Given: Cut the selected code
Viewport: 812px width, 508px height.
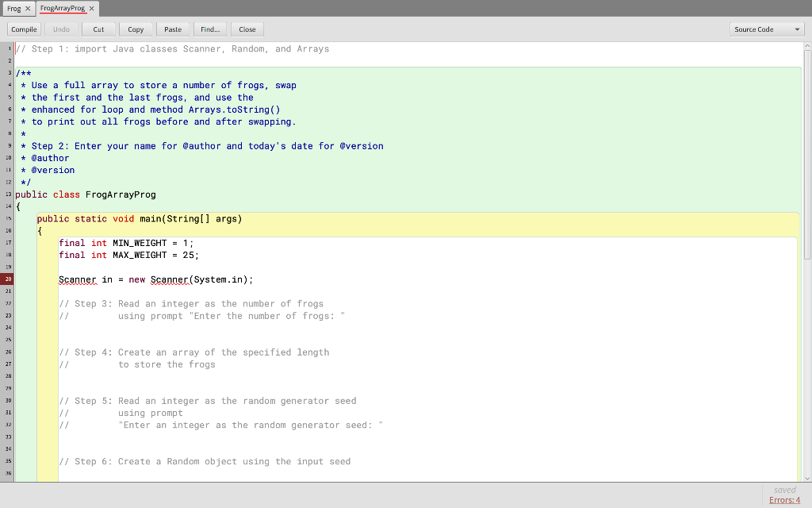Looking at the screenshot, I should click(98, 29).
